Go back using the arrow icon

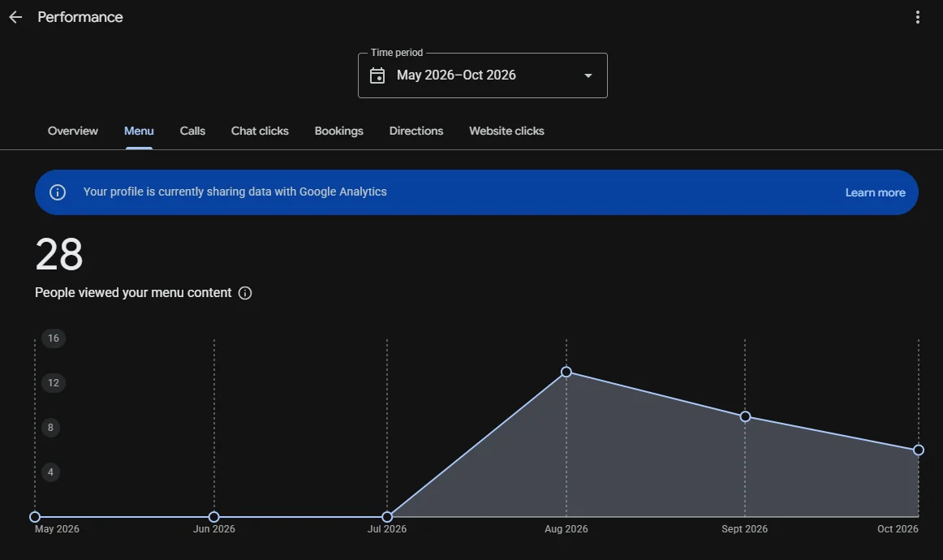click(15, 17)
